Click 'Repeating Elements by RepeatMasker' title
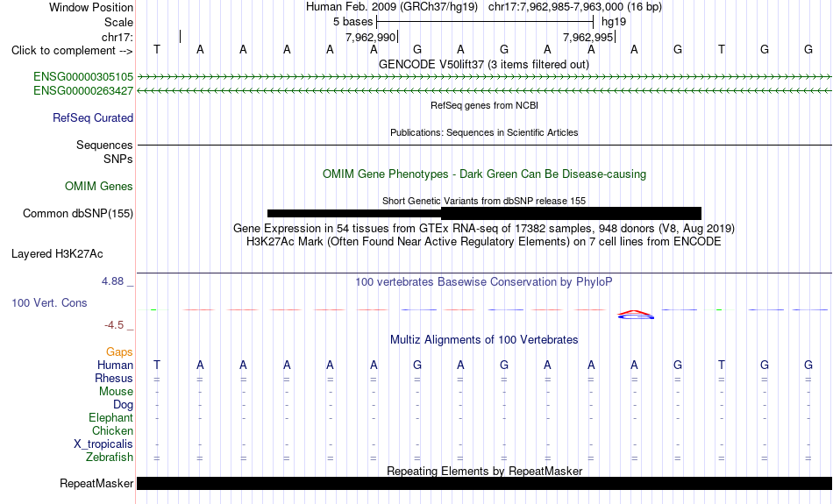The height and width of the screenshot is (504, 833). (x=485, y=471)
